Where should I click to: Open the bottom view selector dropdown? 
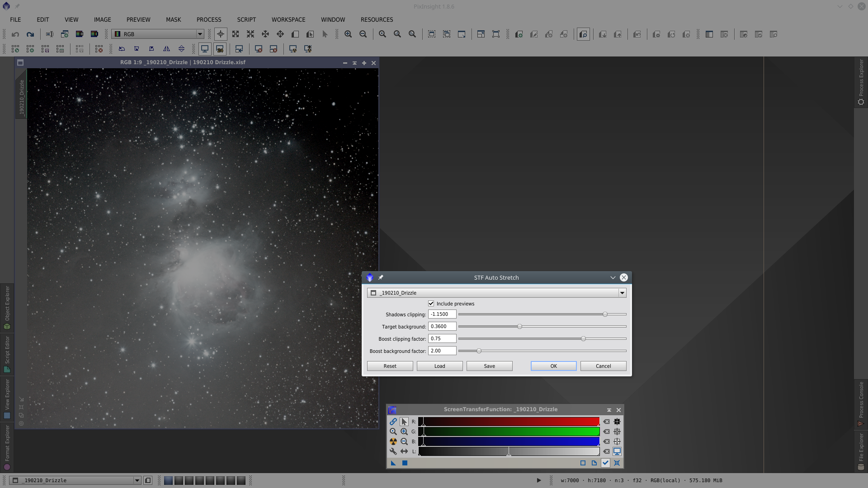pos(137,480)
